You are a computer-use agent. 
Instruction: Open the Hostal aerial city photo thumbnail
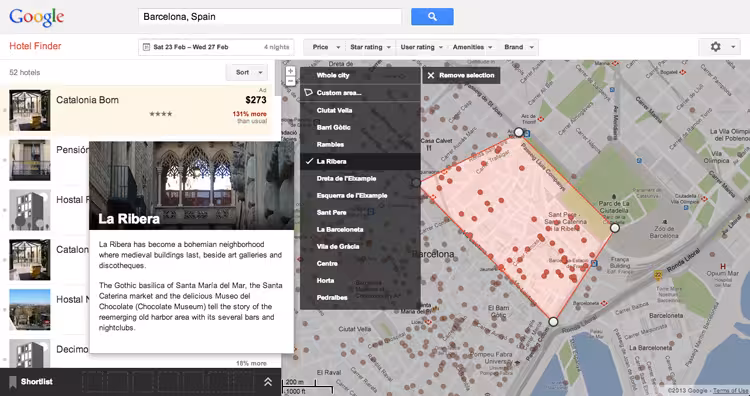click(x=30, y=309)
